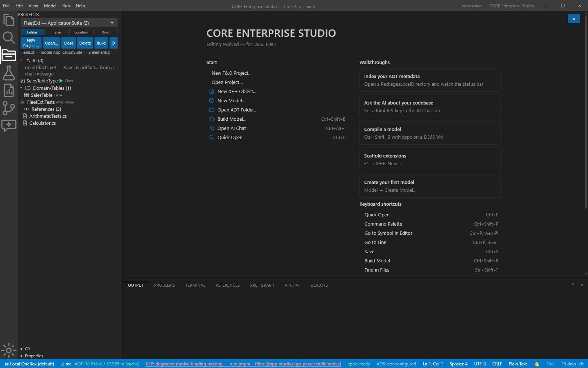The width and height of the screenshot is (588, 368).
Task: Click Trial — 15 days left status
Action: click(x=565, y=364)
